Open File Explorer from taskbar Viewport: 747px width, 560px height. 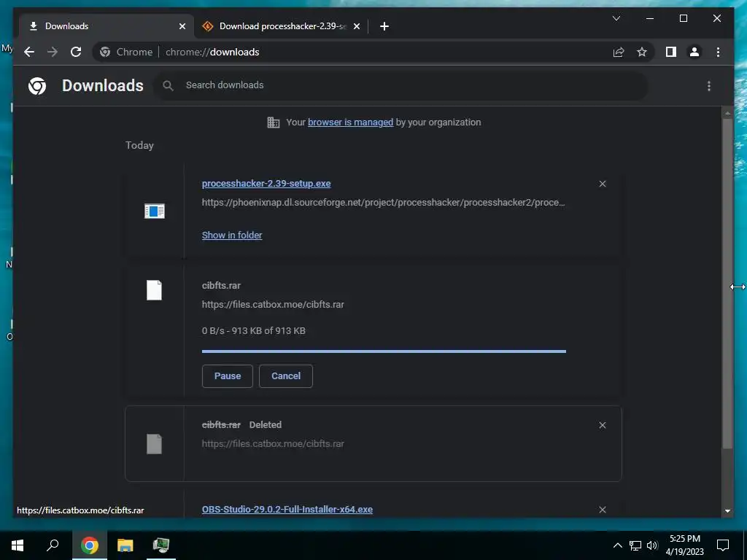click(125, 545)
